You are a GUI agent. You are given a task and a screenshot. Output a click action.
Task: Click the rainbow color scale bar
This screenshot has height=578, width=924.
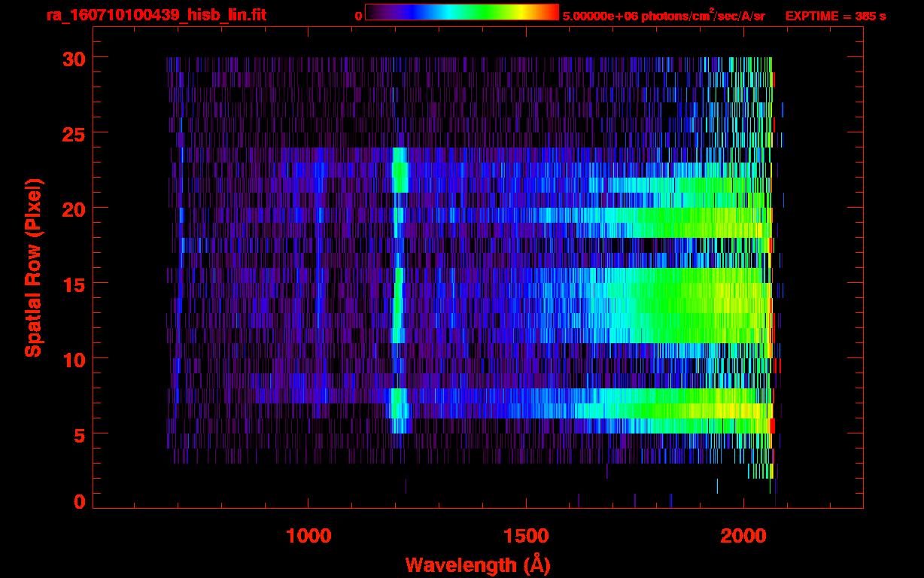point(461,13)
